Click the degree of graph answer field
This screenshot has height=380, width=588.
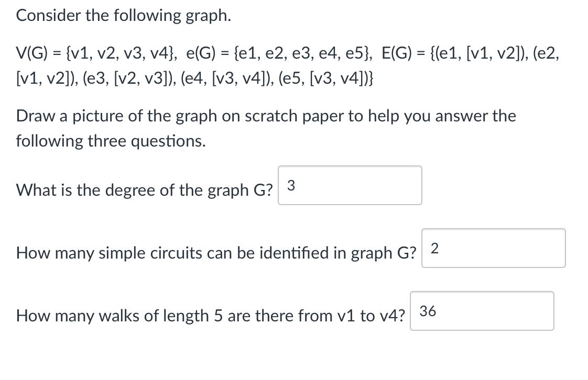click(350, 185)
